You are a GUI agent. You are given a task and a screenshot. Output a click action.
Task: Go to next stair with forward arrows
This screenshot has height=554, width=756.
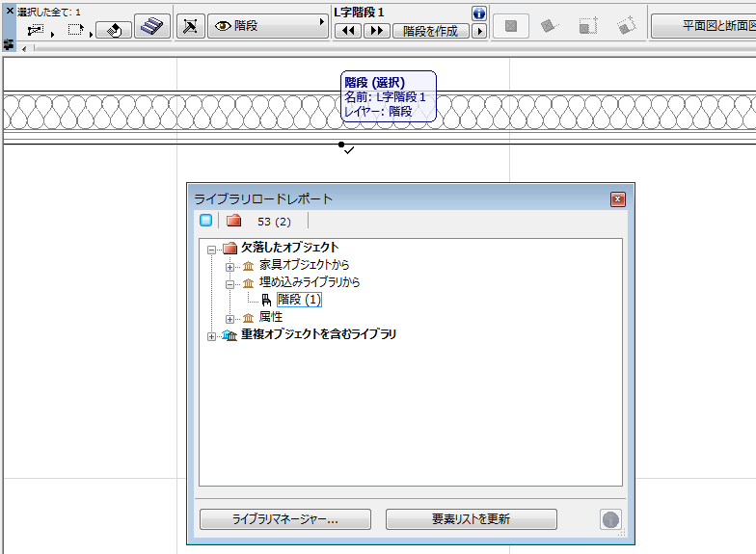(x=376, y=31)
